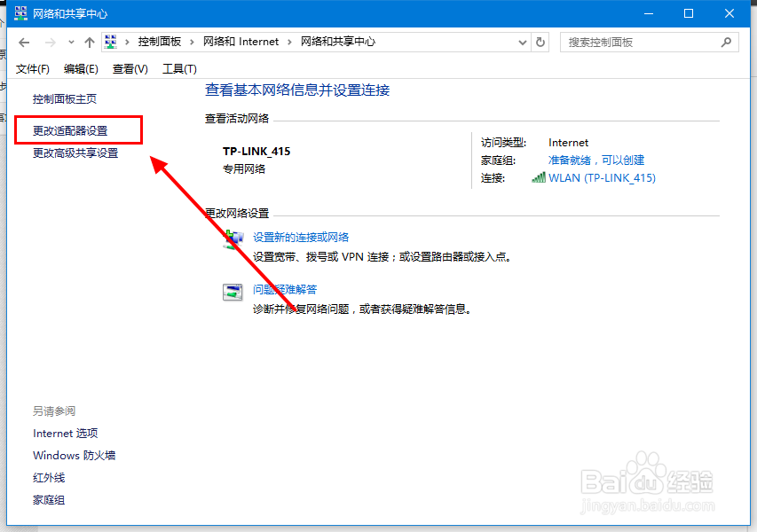
Task: Close the 网络和共享中心 window
Action: click(729, 13)
